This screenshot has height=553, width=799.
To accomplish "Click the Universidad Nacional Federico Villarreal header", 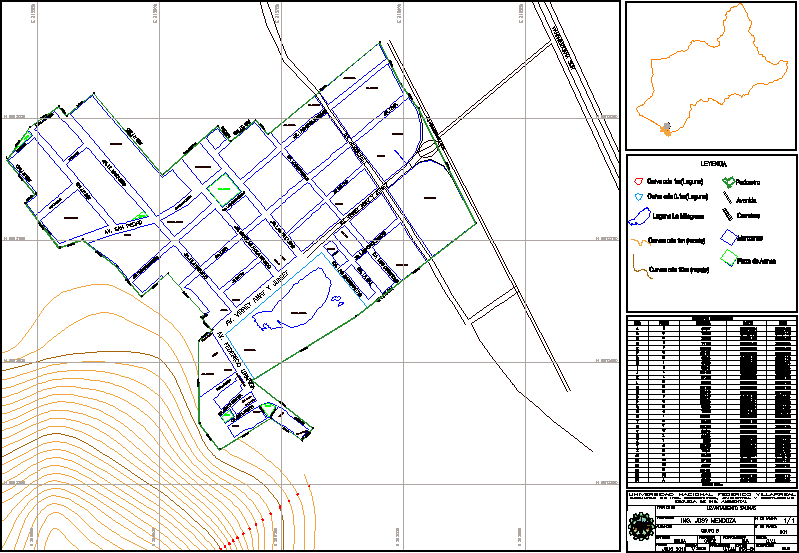I will (711, 495).
